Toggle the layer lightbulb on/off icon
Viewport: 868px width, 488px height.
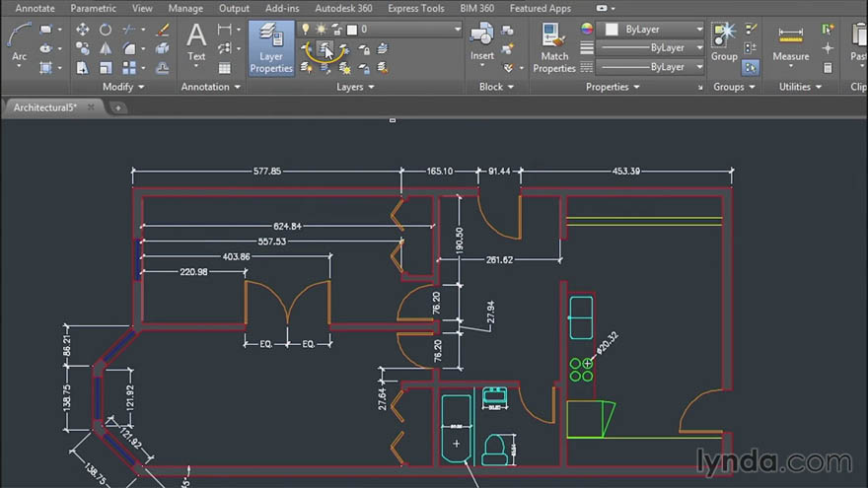(307, 30)
